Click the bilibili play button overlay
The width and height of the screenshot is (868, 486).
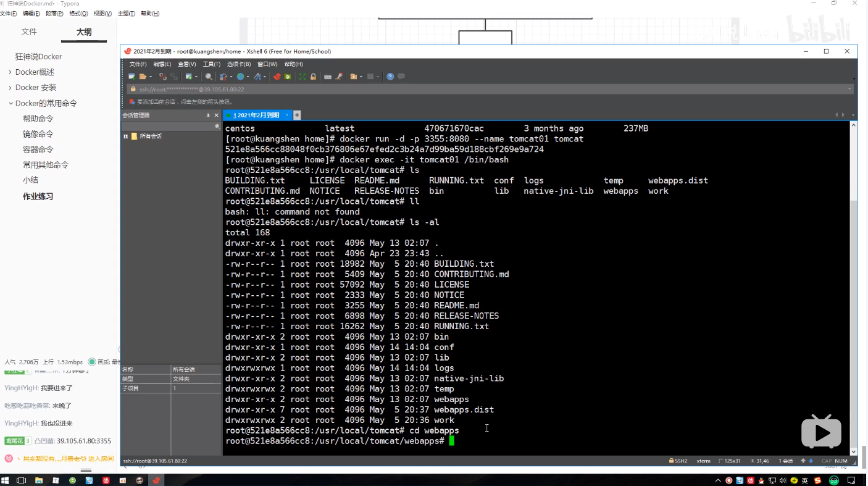click(x=821, y=431)
